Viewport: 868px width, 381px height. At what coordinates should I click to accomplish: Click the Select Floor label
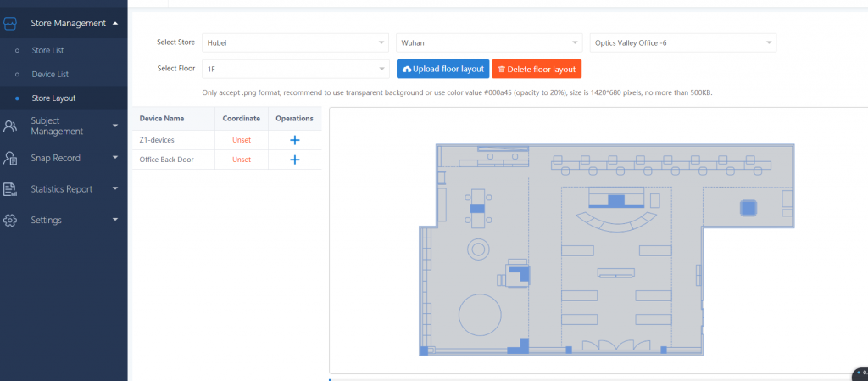point(176,69)
